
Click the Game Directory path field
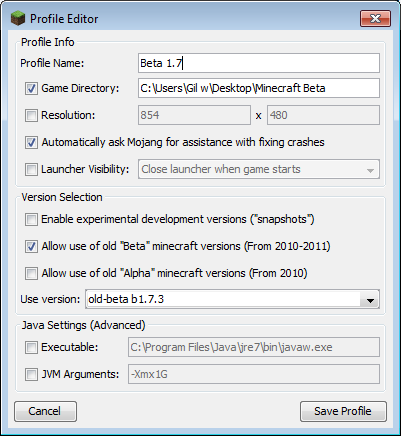(x=259, y=88)
